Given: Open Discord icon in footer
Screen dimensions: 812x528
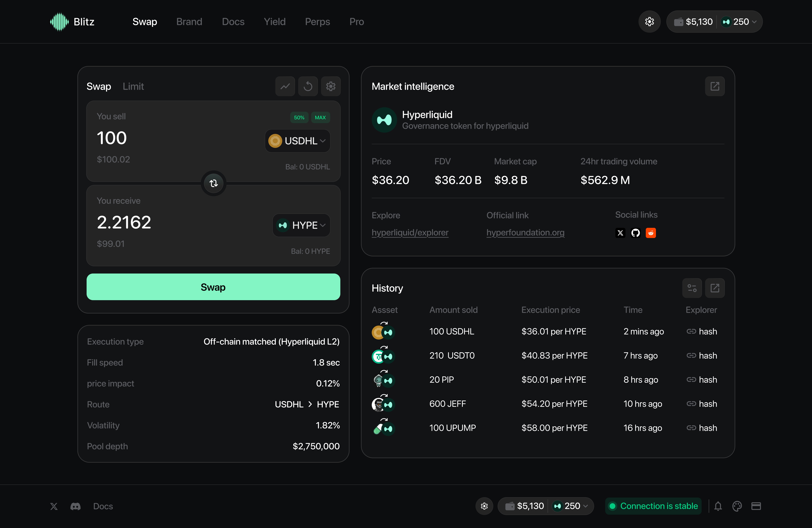Looking at the screenshot, I should 75,506.
